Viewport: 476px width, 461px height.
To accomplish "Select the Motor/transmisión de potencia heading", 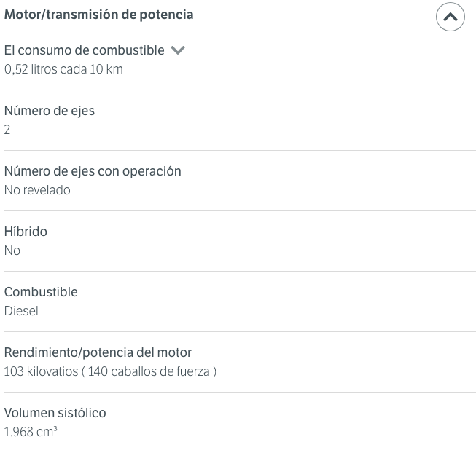I will click(x=99, y=15).
